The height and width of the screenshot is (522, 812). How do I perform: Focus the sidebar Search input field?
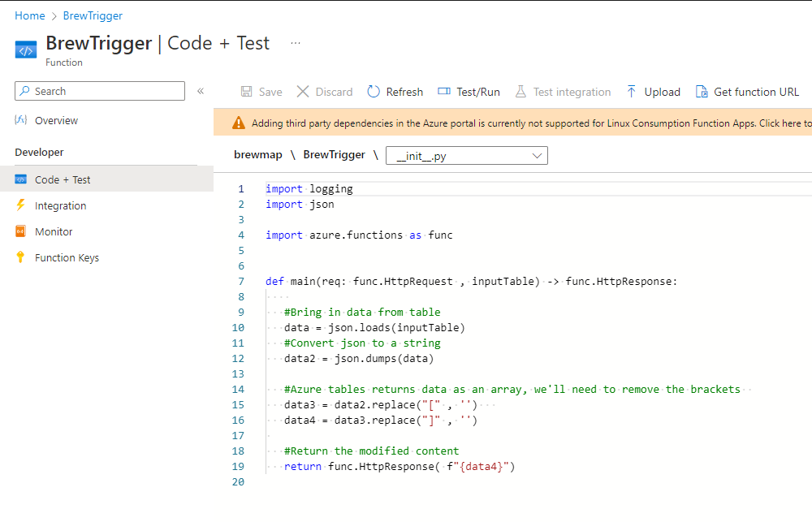tap(100, 91)
